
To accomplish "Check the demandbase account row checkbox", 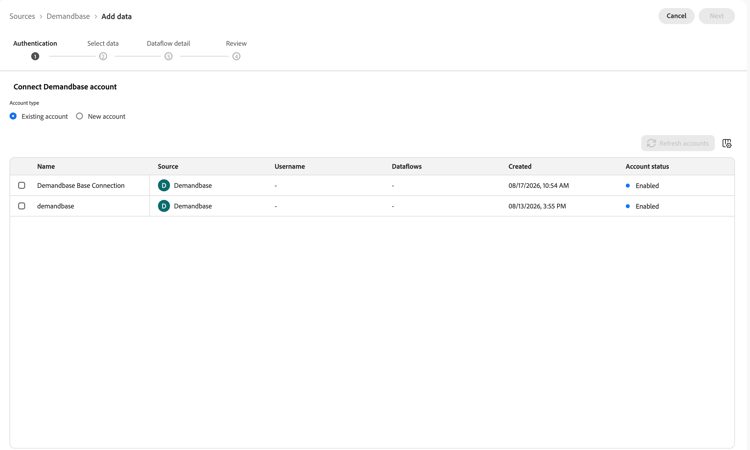I will [x=22, y=206].
